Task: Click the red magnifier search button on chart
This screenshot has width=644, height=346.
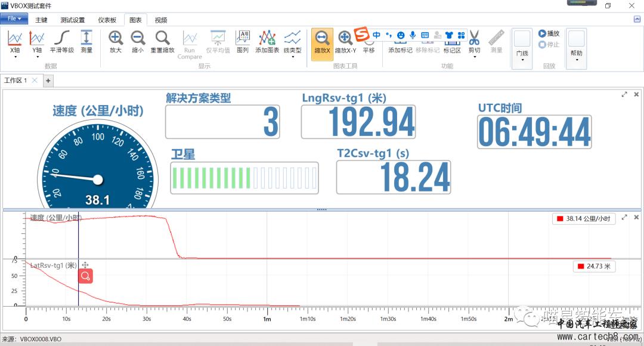Action: click(x=85, y=276)
